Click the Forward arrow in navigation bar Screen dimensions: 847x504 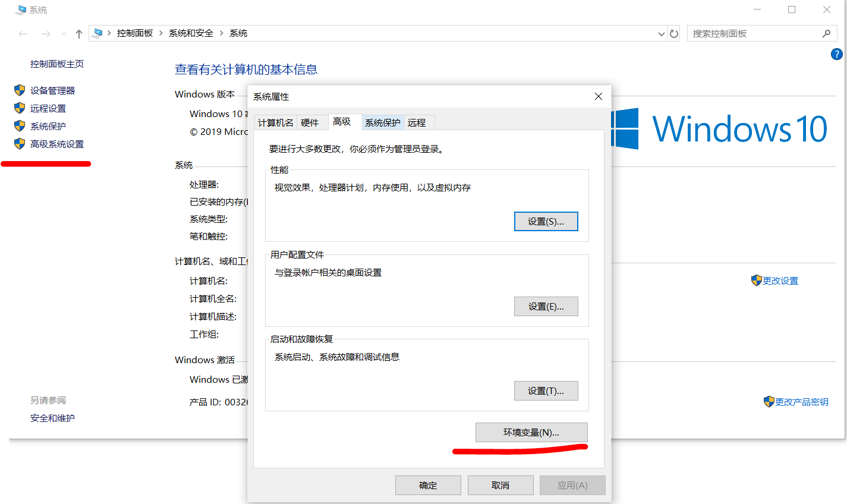[x=46, y=34]
